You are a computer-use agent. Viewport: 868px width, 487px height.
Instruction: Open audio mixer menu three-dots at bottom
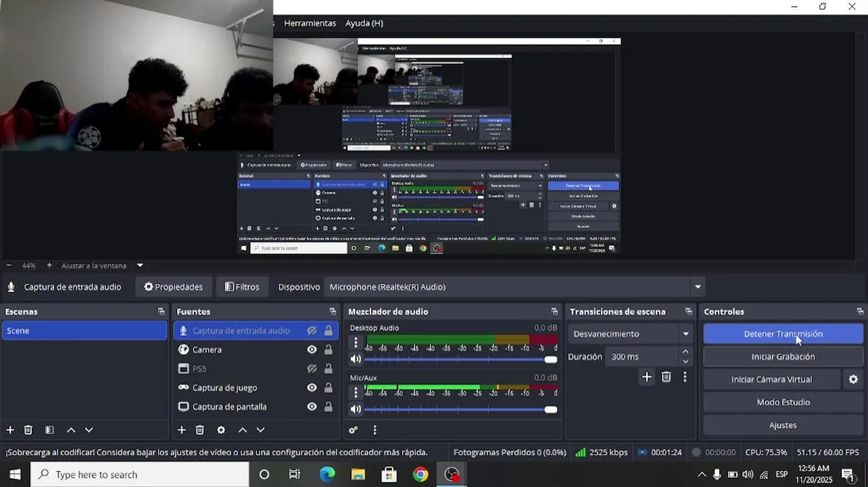(375, 430)
